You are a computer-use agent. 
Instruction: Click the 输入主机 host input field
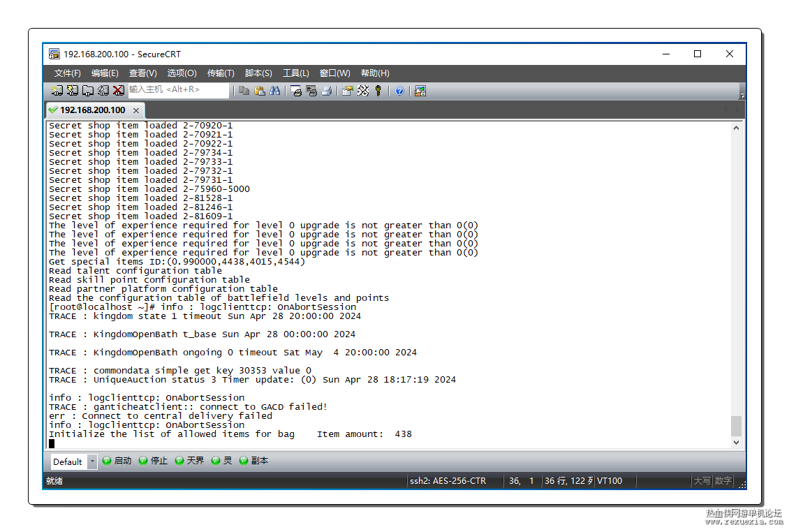click(x=178, y=90)
